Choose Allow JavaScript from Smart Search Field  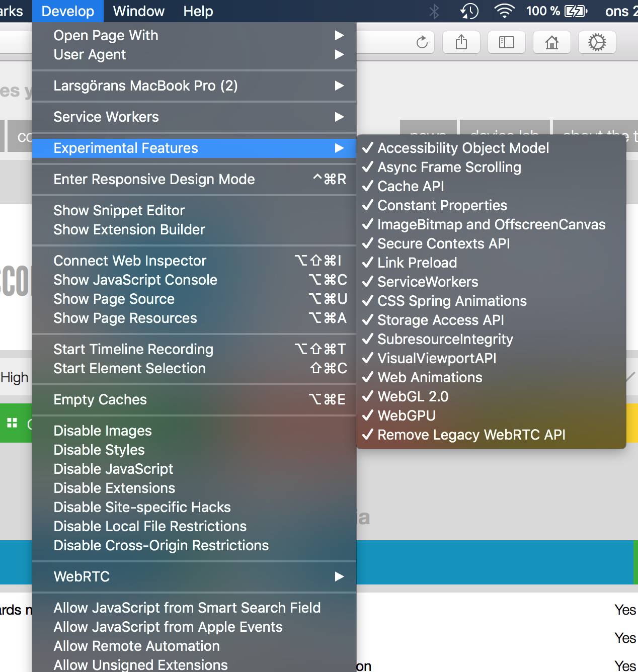click(x=194, y=608)
